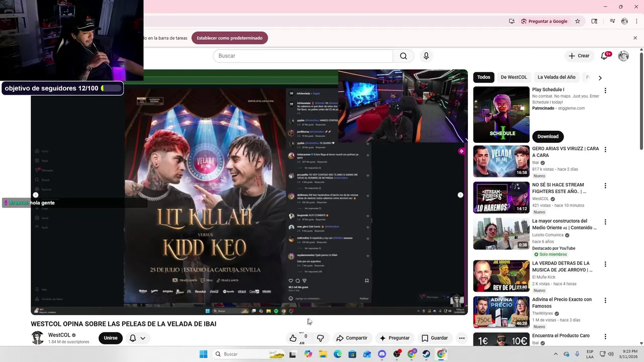Like the video with thumbs up
Screen dimensions: 644x362
coord(293,338)
